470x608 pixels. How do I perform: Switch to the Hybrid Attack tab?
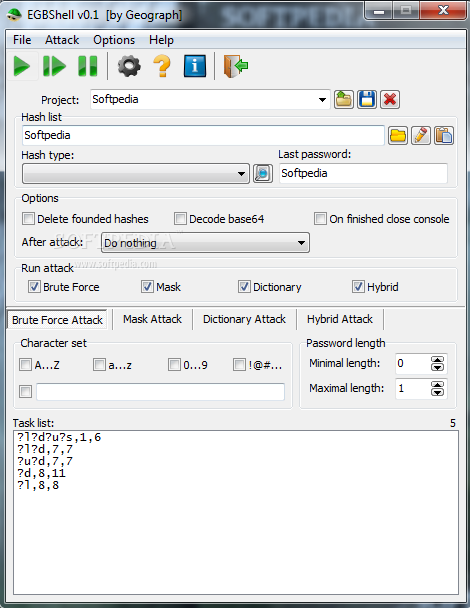click(x=340, y=319)
